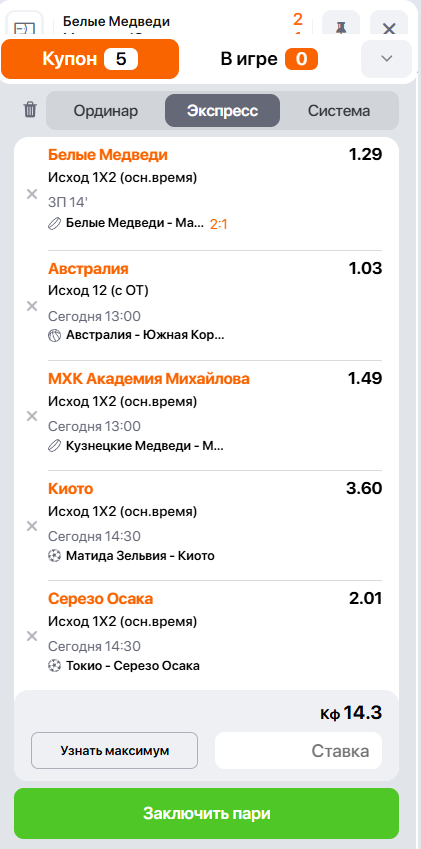Click the scoreboard icon at top left

point(24,25)
